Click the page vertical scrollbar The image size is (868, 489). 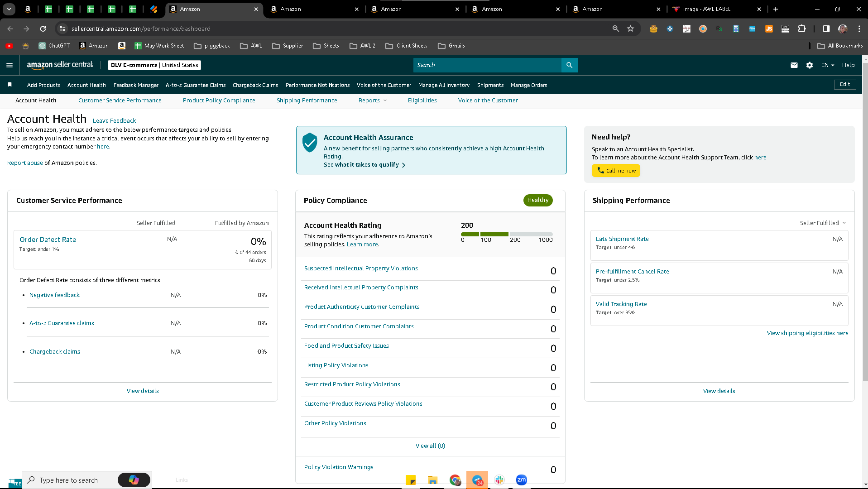click(865, 222)
